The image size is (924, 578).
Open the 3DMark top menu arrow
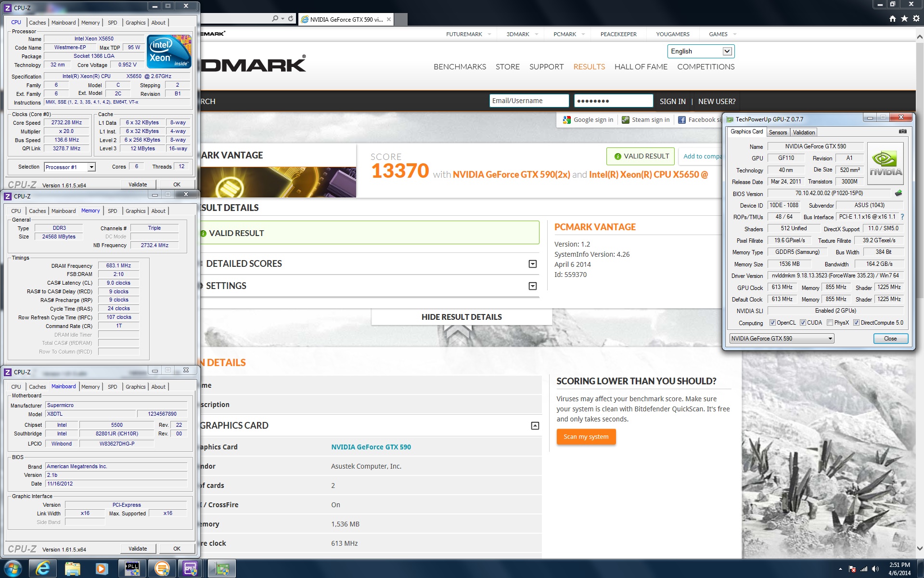537,34
